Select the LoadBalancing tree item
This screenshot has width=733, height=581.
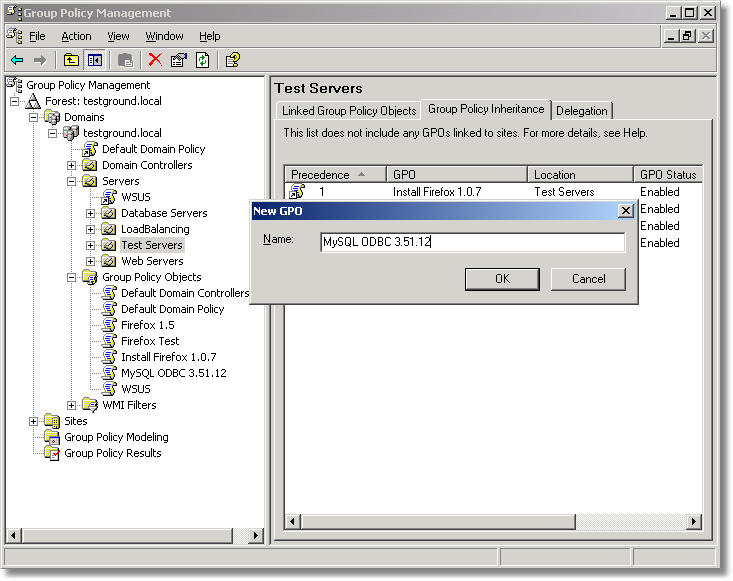pyautogui.click(x=155, y=229)
